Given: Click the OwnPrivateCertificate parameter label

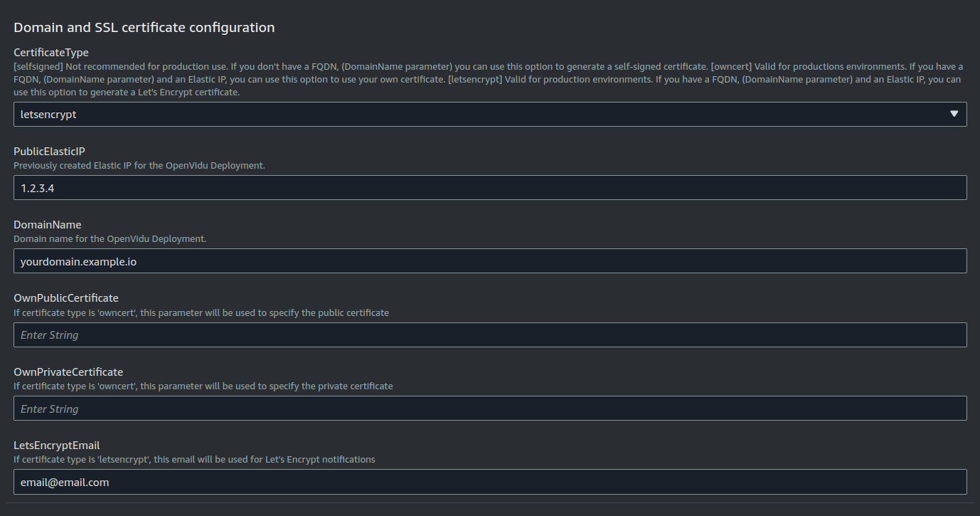Looking at the screenshot, I should (x=68, y=372).
